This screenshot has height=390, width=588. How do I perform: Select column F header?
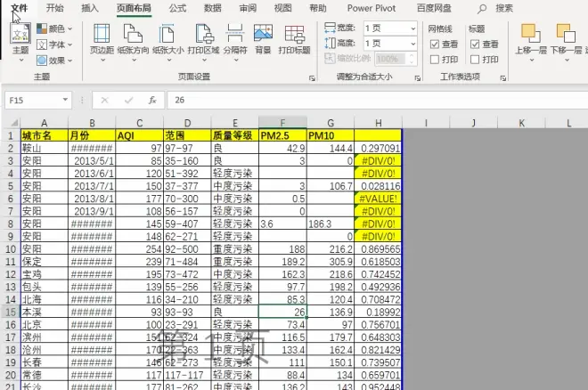click(282, 123)
